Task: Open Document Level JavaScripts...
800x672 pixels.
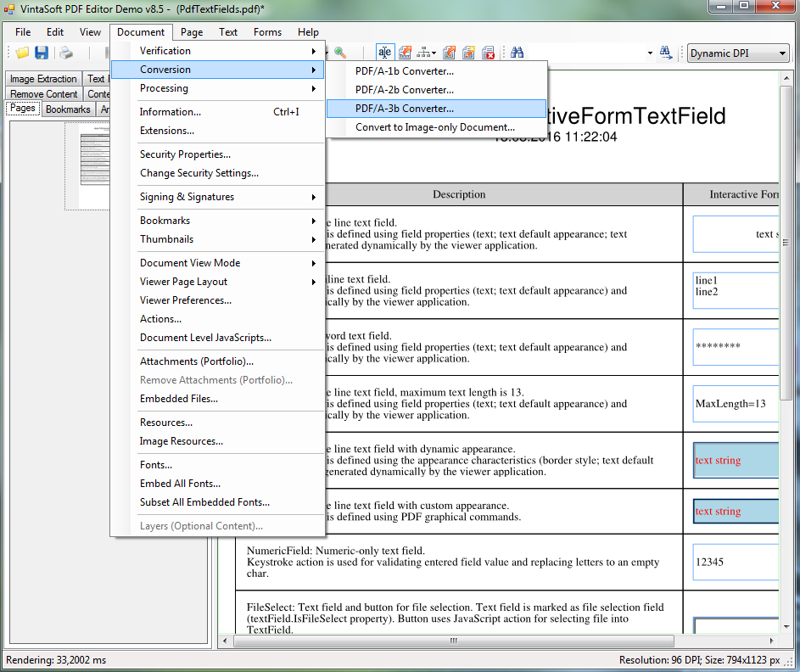Action: click(217, 338)
